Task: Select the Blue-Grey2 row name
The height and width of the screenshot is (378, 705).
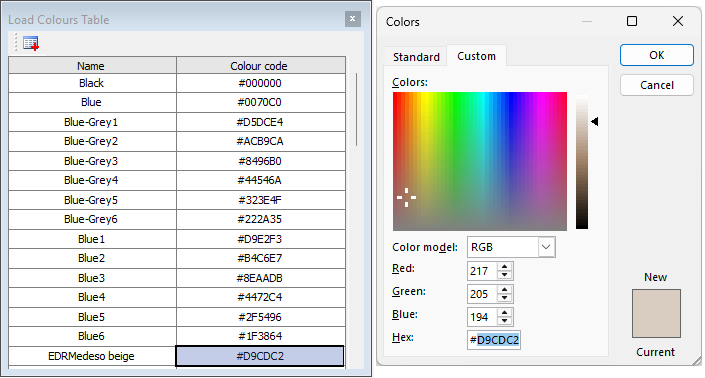Action: (92, 142)
